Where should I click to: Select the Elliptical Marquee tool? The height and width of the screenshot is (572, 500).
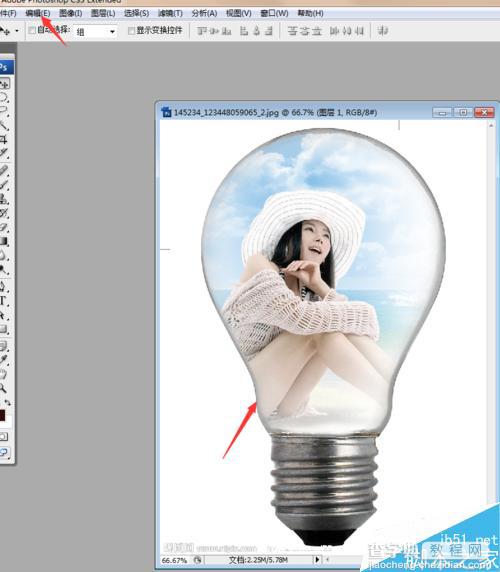pyautogui.click(x=4, y=97)
